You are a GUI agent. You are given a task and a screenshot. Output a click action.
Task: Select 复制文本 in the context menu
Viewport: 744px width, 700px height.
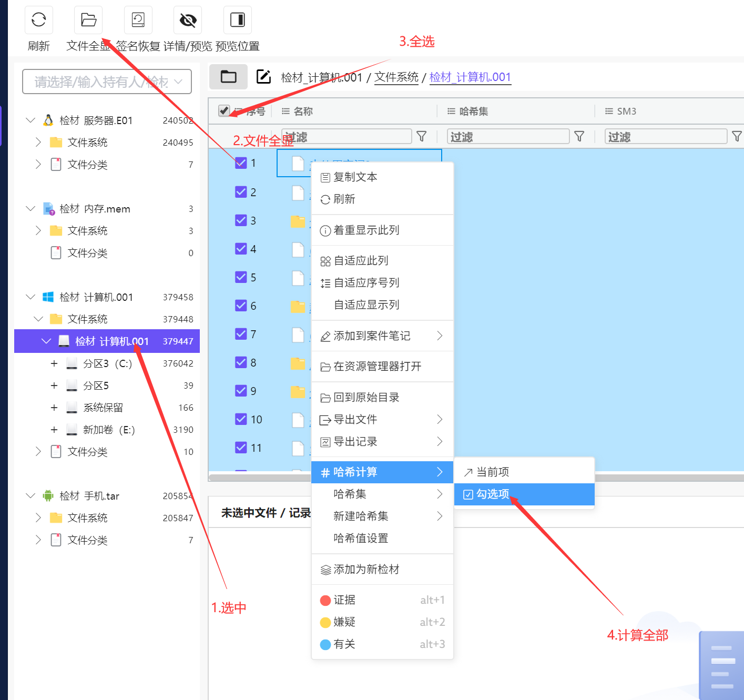[382, 177]
